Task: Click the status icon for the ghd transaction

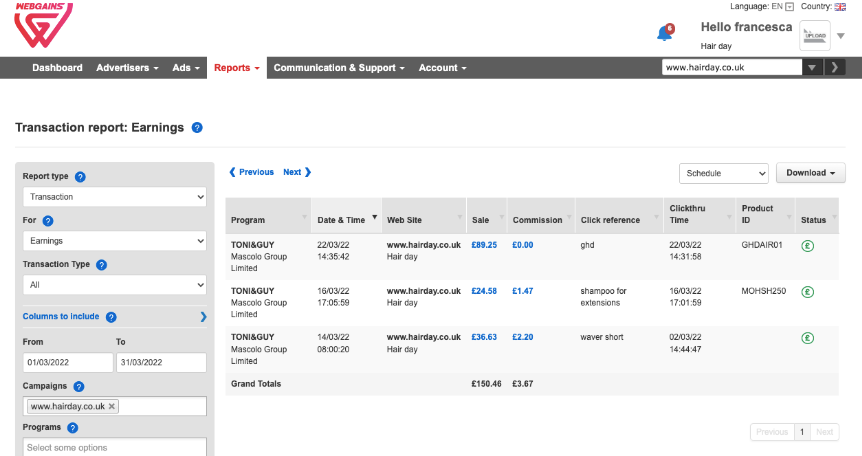Action: pos(807,246)
